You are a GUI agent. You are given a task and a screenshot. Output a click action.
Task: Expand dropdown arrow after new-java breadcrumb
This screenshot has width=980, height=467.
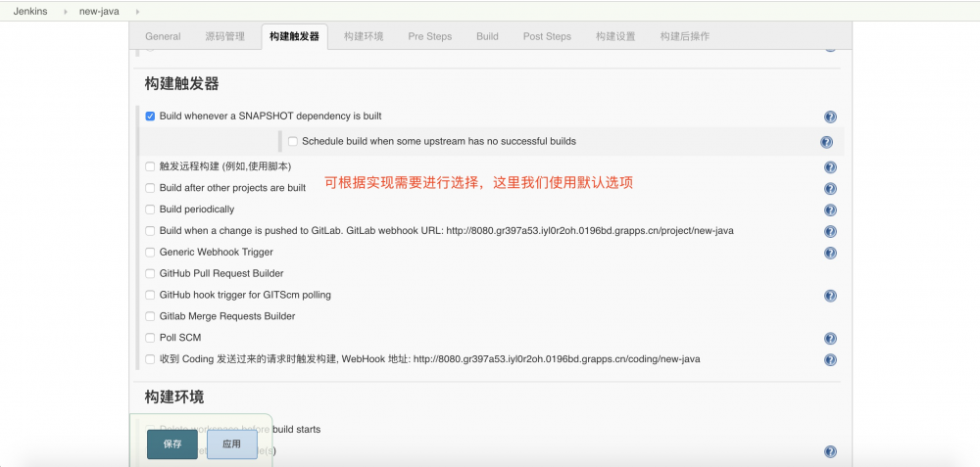(137, 11)
